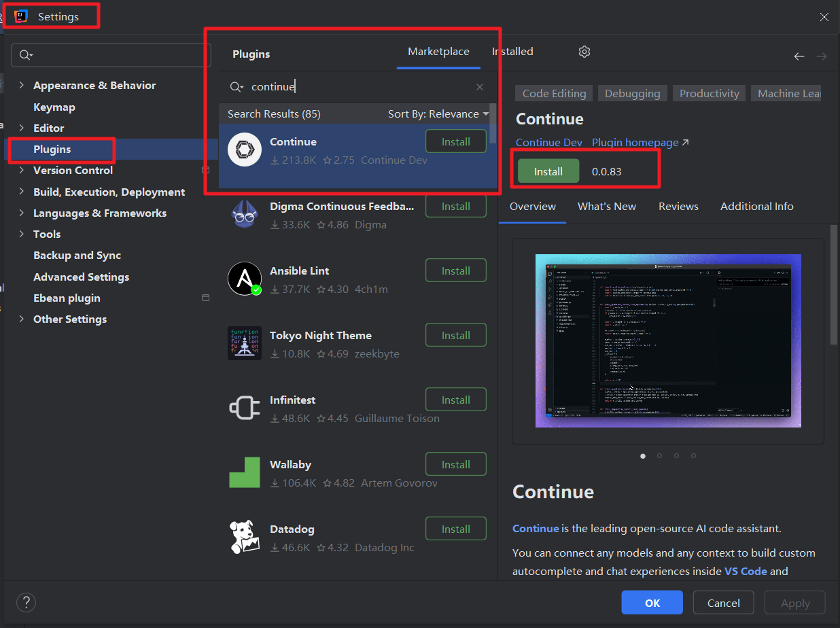Expand Version Control settings
This screenshot has height=628, width=840.
tap(21, 170)
